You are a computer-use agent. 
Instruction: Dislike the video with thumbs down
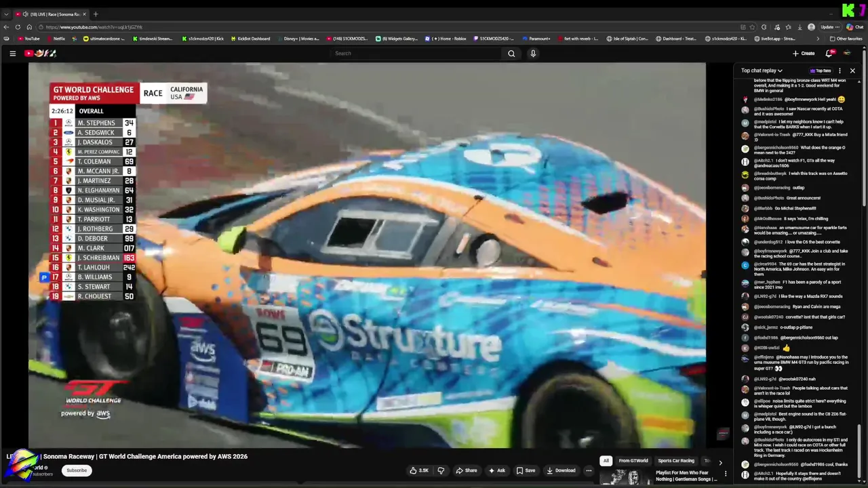(x=441, y=470)
